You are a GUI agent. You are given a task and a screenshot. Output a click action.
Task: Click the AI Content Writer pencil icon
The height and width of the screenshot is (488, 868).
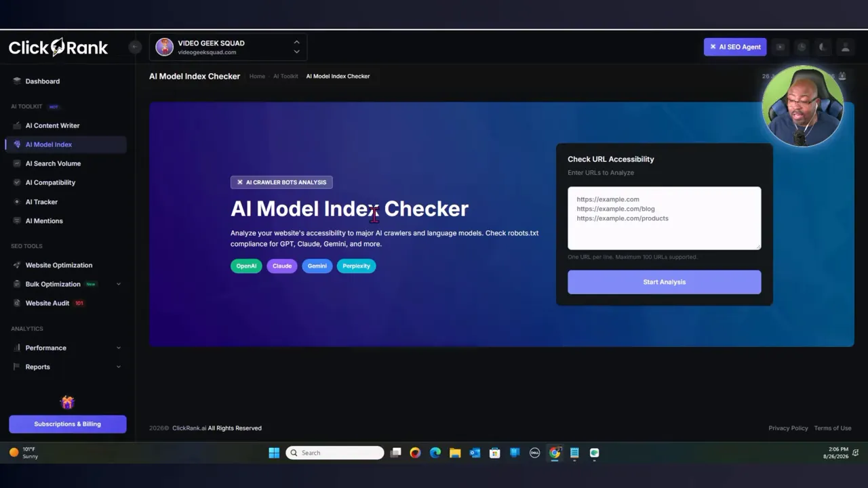(x=17, y=125)
